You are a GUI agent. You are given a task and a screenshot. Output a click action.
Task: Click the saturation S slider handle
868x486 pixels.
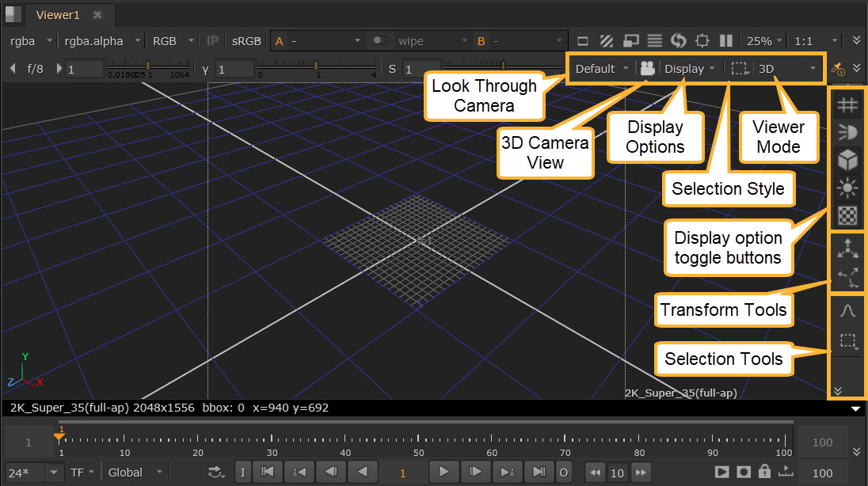(503, 66)
